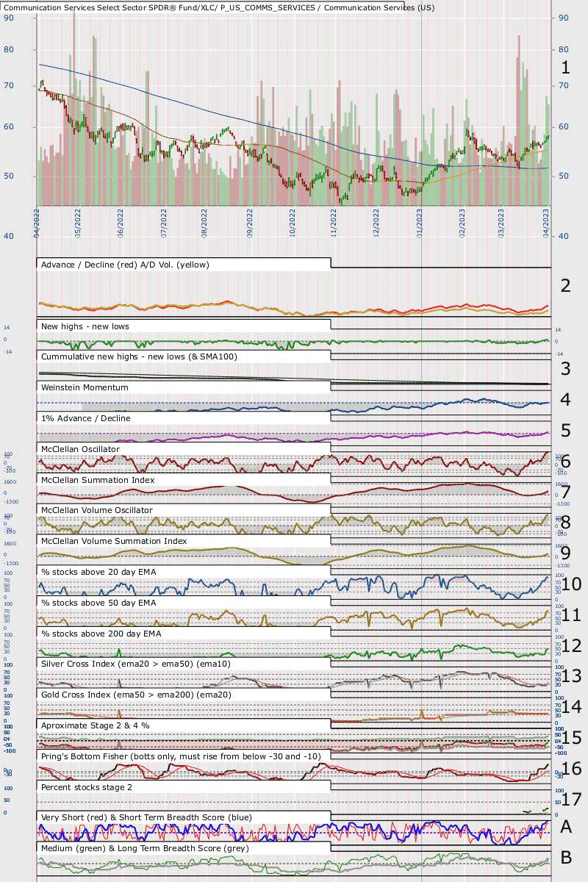Click the 'Percent stocks stage 2' label
The height and width of the screenshot is (882, 588).
click(x=89, y=787)
